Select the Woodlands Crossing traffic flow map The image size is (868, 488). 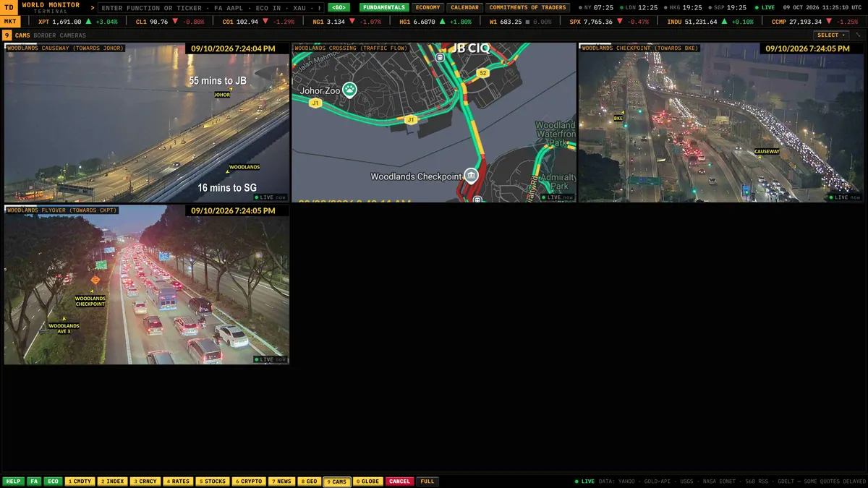coord(434,122)
